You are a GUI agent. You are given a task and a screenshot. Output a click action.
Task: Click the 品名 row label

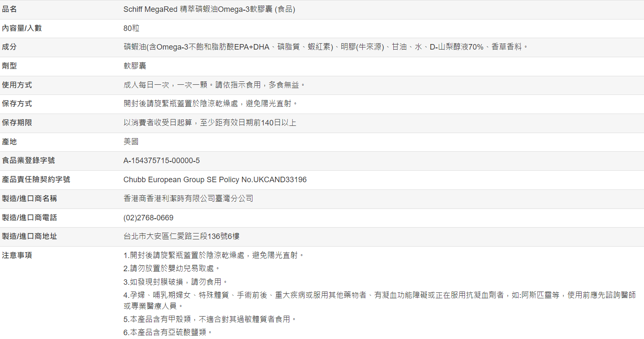point(9,9)
